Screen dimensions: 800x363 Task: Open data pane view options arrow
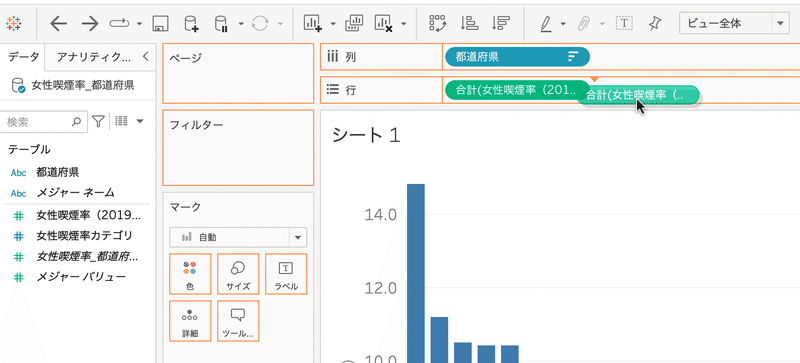(x=140, y=122)
